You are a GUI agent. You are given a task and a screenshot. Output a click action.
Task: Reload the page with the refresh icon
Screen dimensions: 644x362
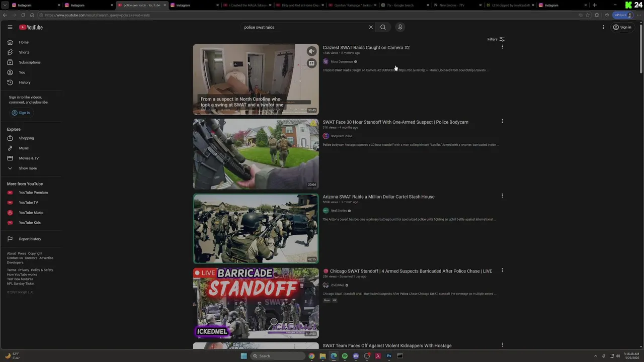(x=23, y=15)
